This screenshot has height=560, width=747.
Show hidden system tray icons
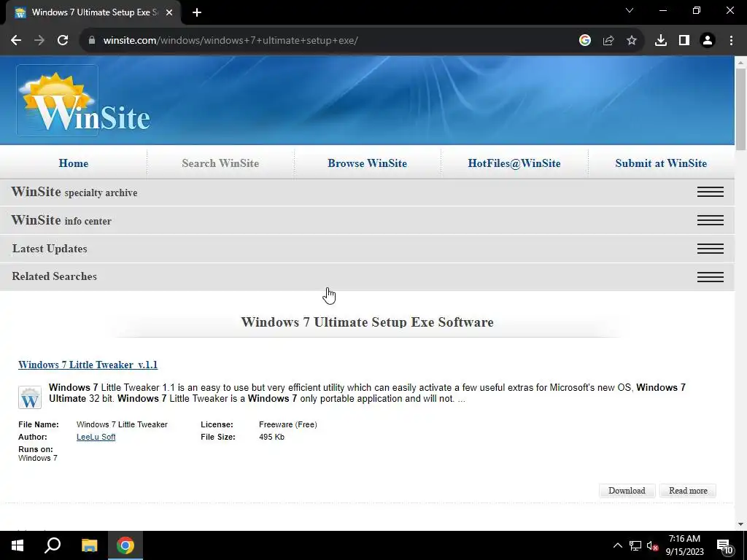click(617, 545)
